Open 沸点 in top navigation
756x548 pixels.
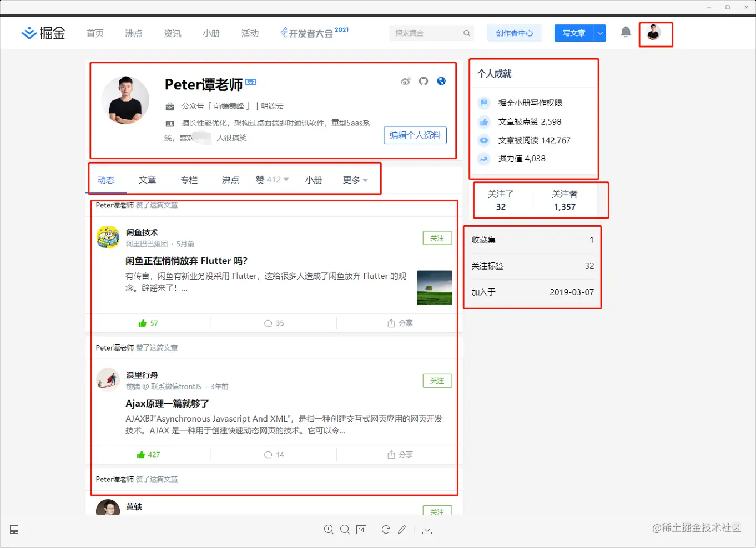[134, 33]
